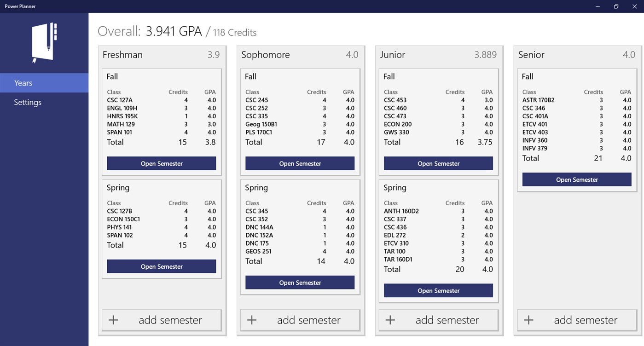Open the Freshman Spring semester
Viewport: 644px width, 346px height.
161,266
